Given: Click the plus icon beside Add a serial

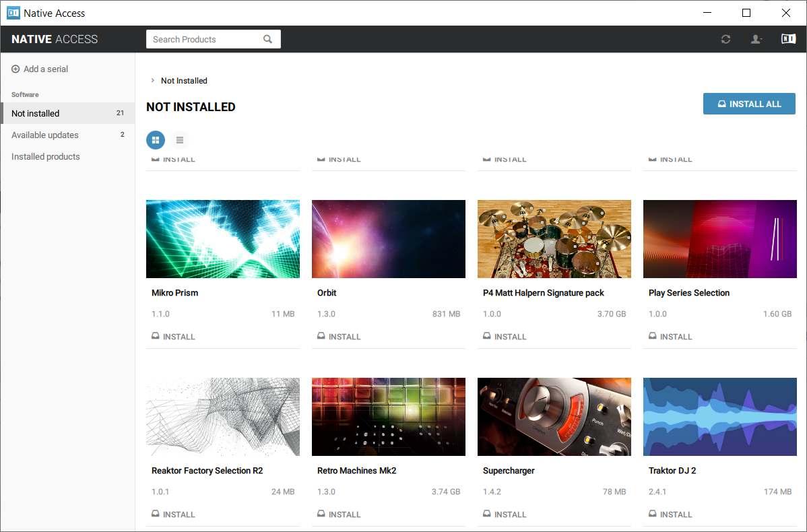Looking at the screenshot, I should (15, 69).
